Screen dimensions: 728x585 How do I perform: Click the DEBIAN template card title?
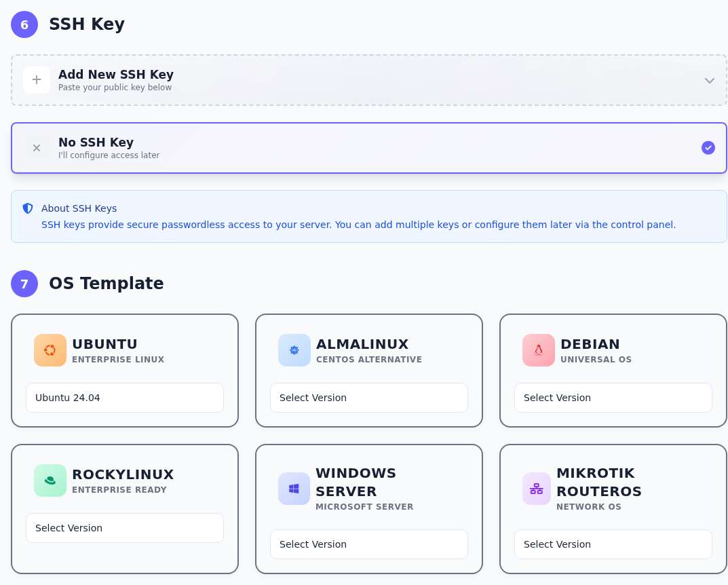click(x=590, y=344)
